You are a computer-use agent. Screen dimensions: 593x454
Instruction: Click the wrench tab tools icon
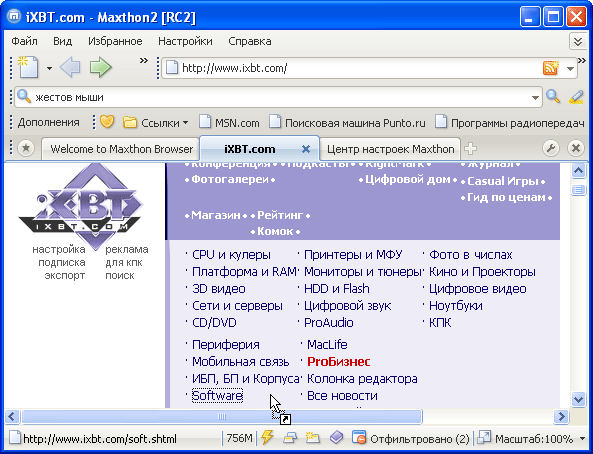551,148
